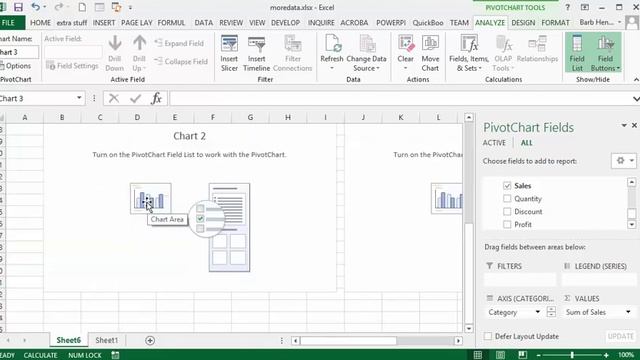Image resolution: width=640 pixels, height=360 pixels.
Task: Click the New blank document icon
Action: coord(82,7)
